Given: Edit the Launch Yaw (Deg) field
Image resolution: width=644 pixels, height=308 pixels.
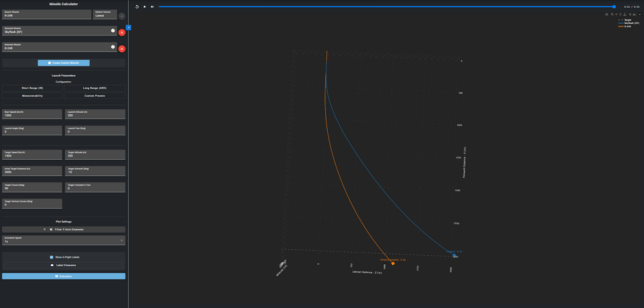Looking at the screenshot, I should click(x=95, y=130).
